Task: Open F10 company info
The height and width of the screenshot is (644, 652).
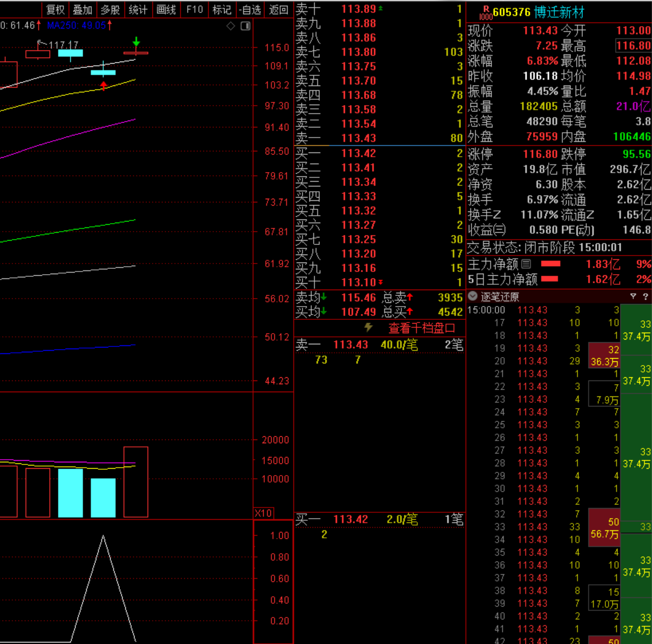Action: 194,10
